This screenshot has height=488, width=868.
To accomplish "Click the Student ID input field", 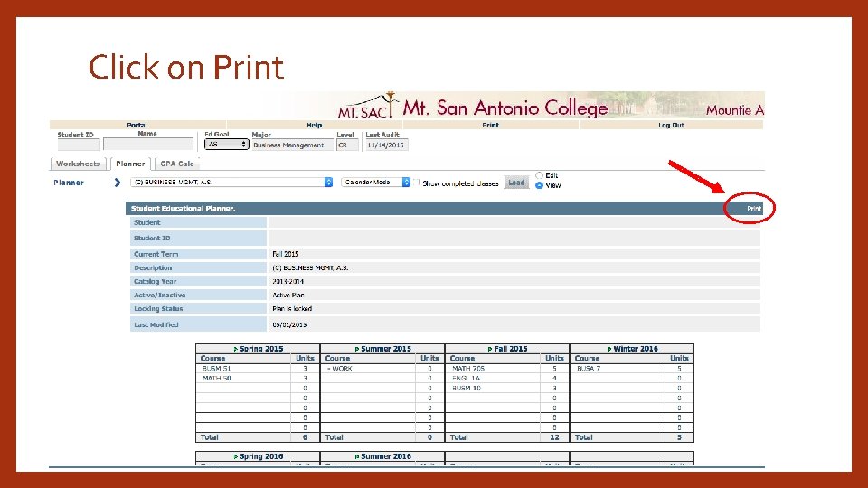I will tap(79, 145).
